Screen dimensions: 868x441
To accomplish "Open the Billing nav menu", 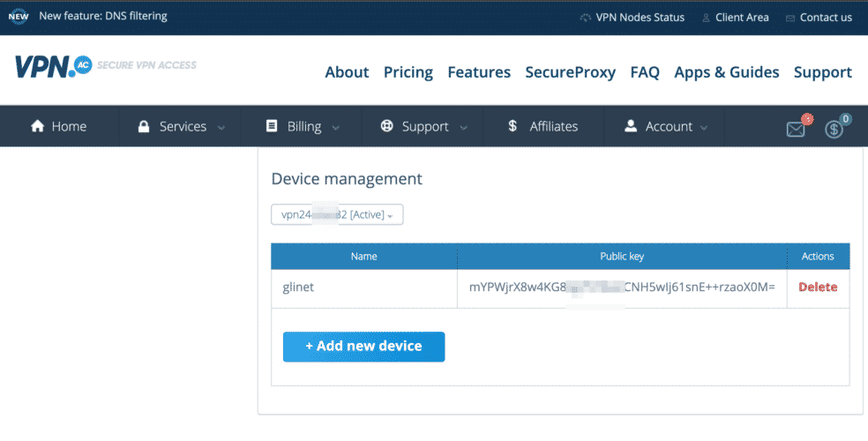I will coord(304,127).
